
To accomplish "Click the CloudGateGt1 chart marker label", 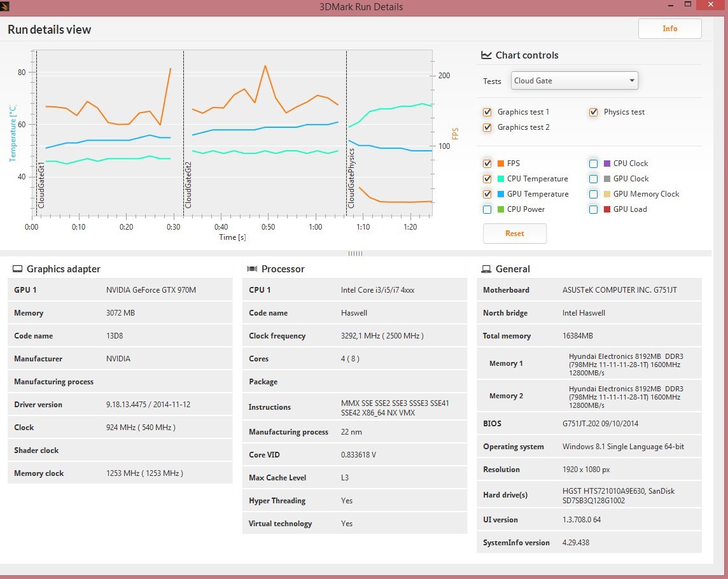I will tap(41, 185).
